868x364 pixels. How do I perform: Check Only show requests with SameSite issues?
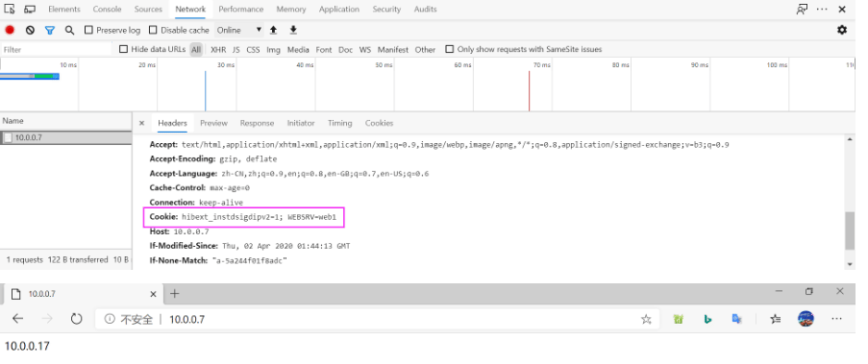click(x=450, y=49)
